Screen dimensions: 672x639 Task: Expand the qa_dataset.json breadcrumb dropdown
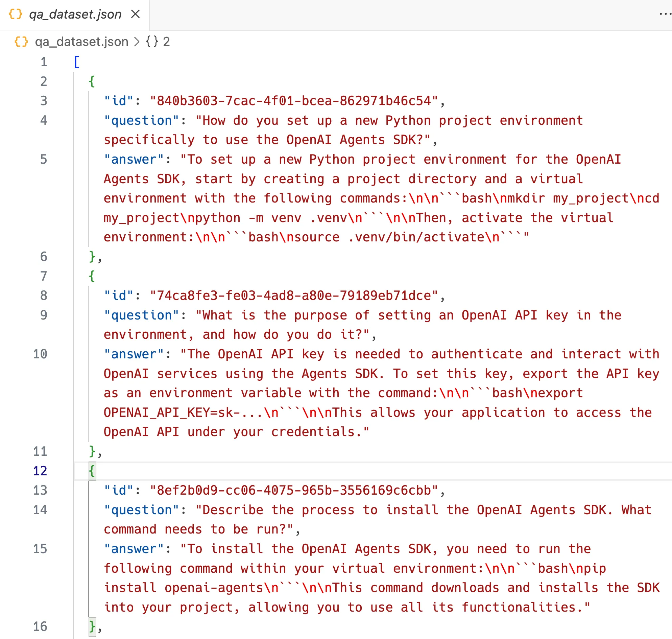[82, 41]
